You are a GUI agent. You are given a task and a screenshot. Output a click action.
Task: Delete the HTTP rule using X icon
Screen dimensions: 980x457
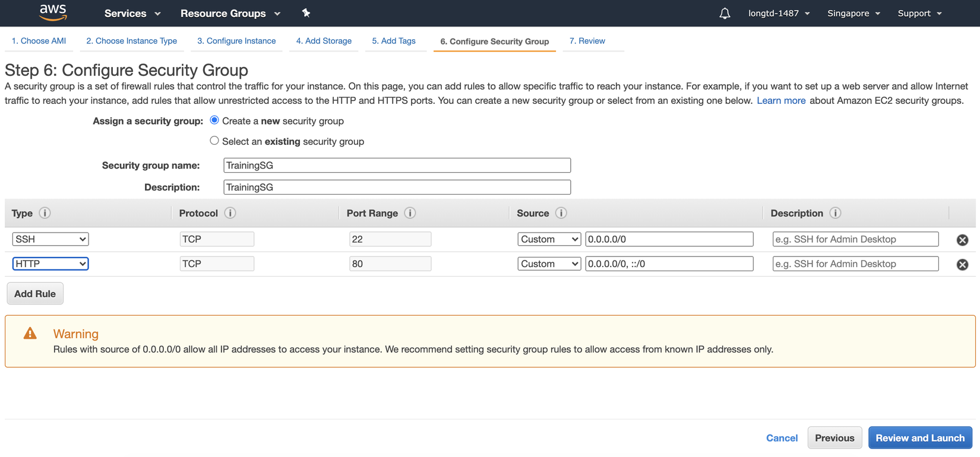962,265
